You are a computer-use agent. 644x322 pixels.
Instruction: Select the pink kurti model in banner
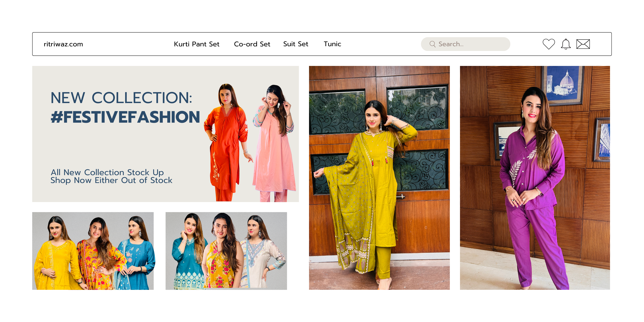click(x=274, y=143)
